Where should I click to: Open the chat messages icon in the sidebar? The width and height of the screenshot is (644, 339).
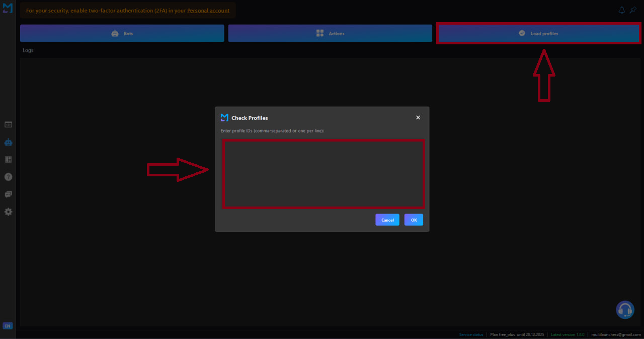[x=8, y=194]
